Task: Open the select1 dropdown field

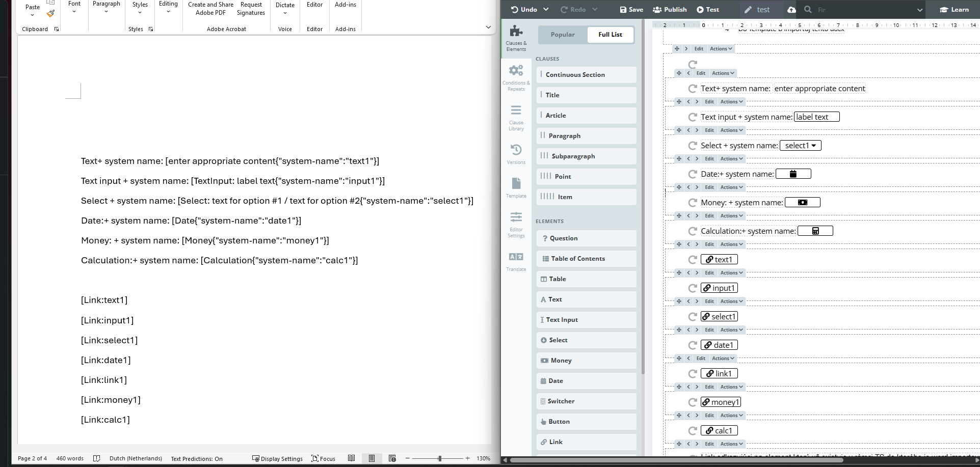Action: [800, 146]
